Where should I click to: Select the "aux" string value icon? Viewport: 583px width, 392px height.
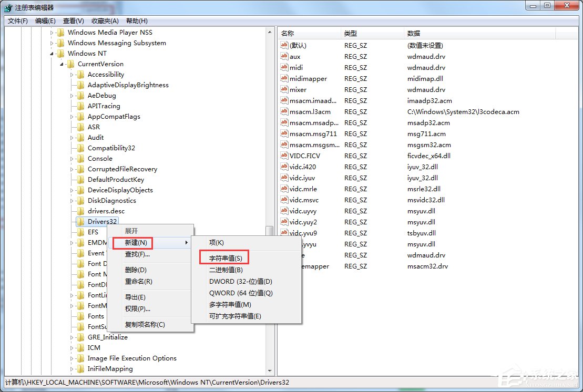click(284, 56)
